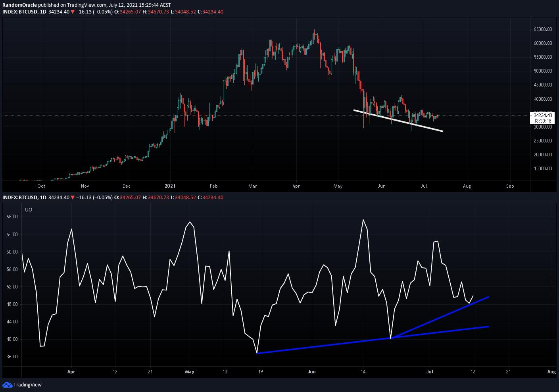Screen dimensions: 559x392
Task: Select the steeper blue trend line on the UO pane
Action: (x=440, y=317)
